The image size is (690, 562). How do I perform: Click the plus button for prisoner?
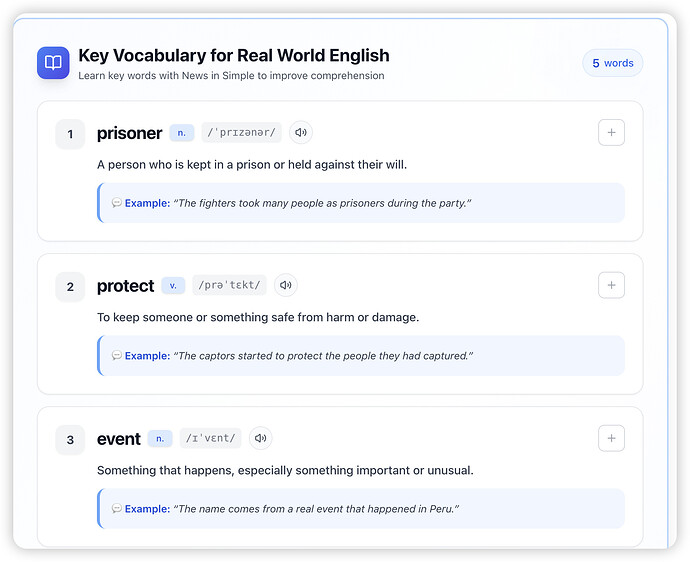point(611,132)
